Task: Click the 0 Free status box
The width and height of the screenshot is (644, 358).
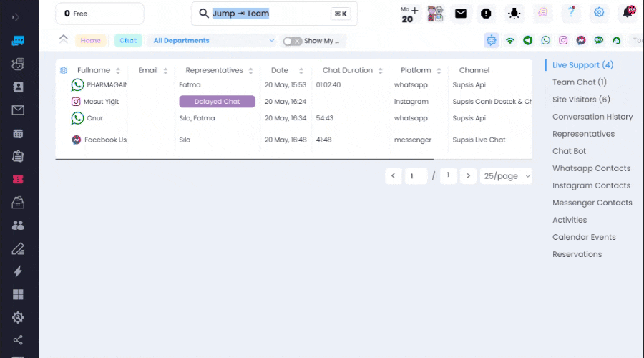Action: click(x=99, y=14)
